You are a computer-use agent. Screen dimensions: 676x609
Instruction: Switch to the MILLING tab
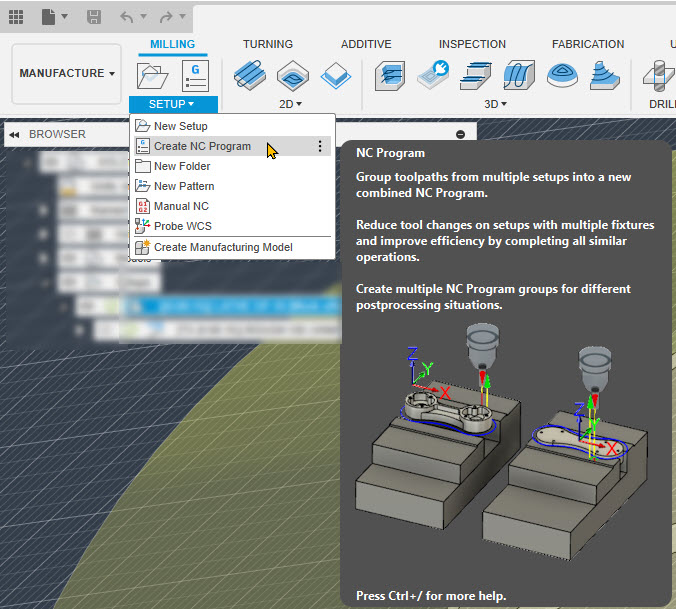[x=172, y=44]
